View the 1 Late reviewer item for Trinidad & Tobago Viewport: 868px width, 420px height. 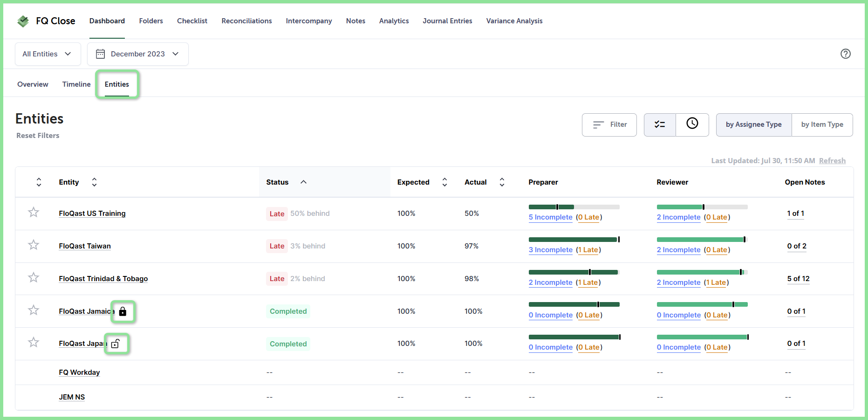pyautogui.click(x=717, y=282)
